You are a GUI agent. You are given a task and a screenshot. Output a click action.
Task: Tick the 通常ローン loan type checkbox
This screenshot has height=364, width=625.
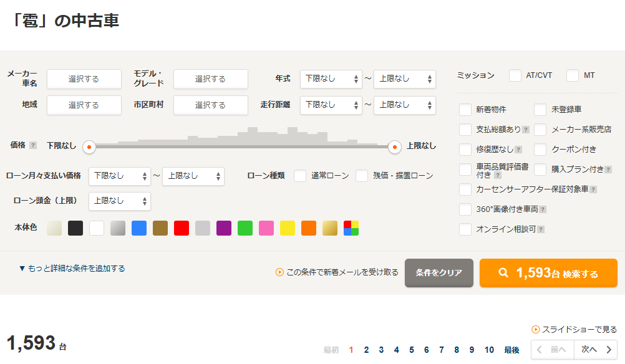[300, 176]
